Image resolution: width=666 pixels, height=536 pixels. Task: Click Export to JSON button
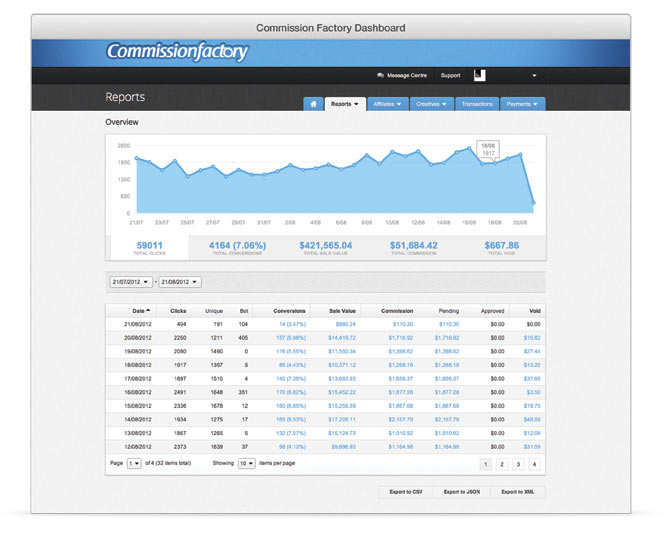pyautogui.click(x=462, y=492)
